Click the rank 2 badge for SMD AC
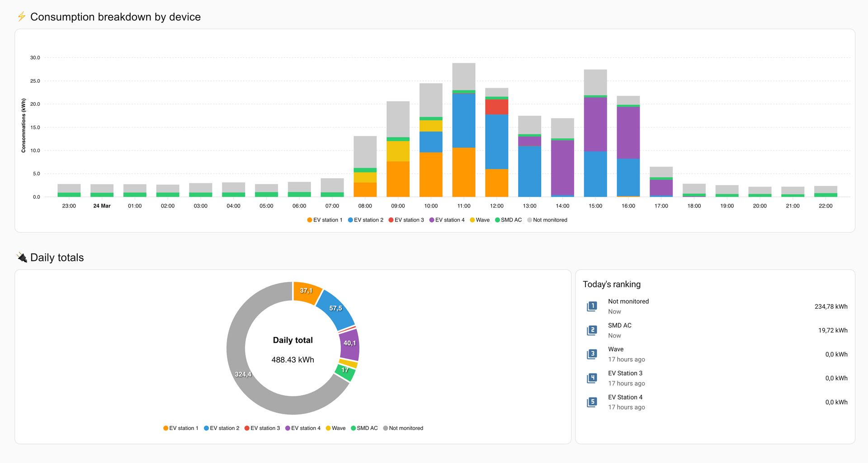Image resolution: width=868 pixels, height=463 pixels. (x=592, y=331)
